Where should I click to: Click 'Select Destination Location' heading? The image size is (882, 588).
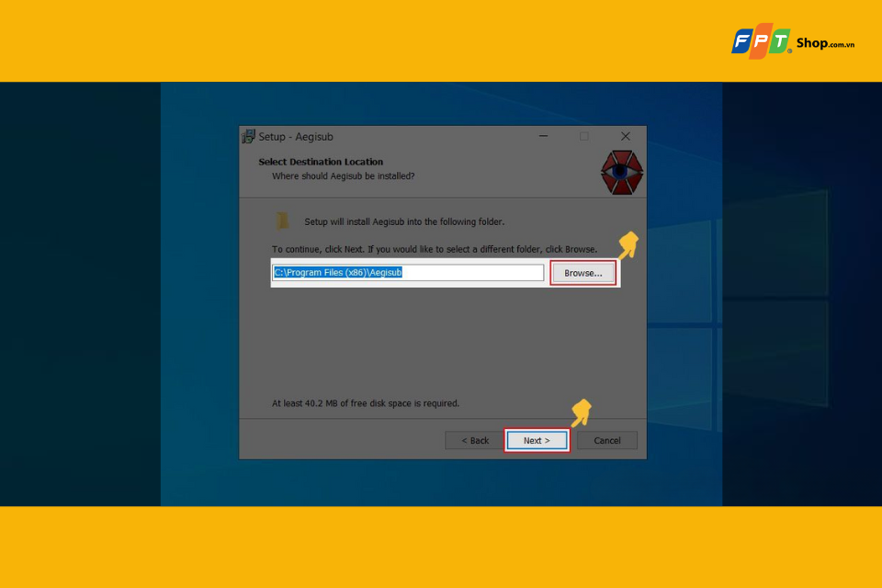coord(321,162)
